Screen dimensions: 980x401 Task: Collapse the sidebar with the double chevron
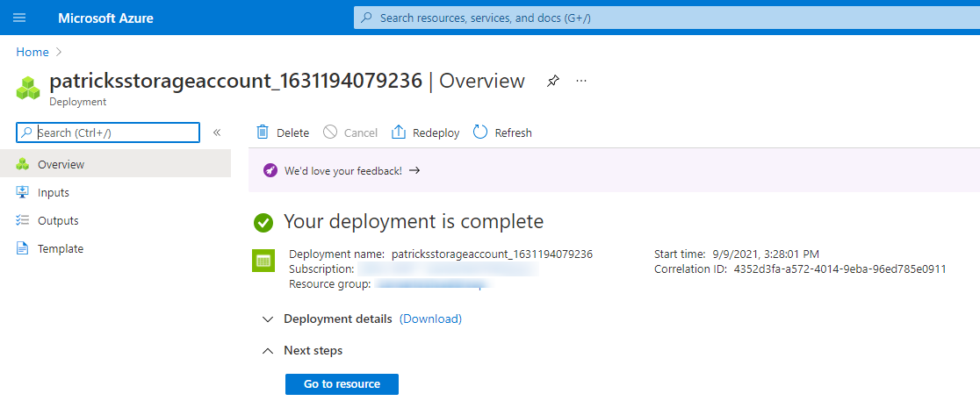coord(217,132)
